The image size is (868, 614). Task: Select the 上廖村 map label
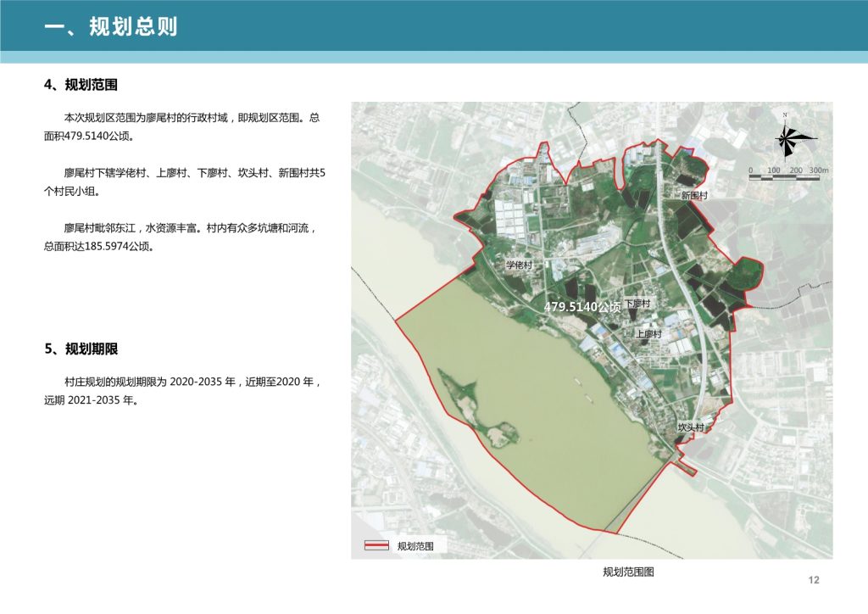(648, 334)
